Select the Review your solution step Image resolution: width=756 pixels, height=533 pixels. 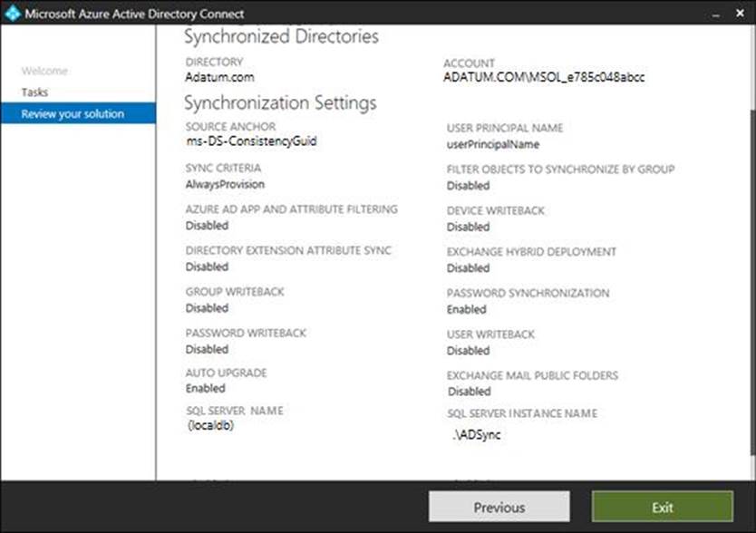click(x=73, y=114)
